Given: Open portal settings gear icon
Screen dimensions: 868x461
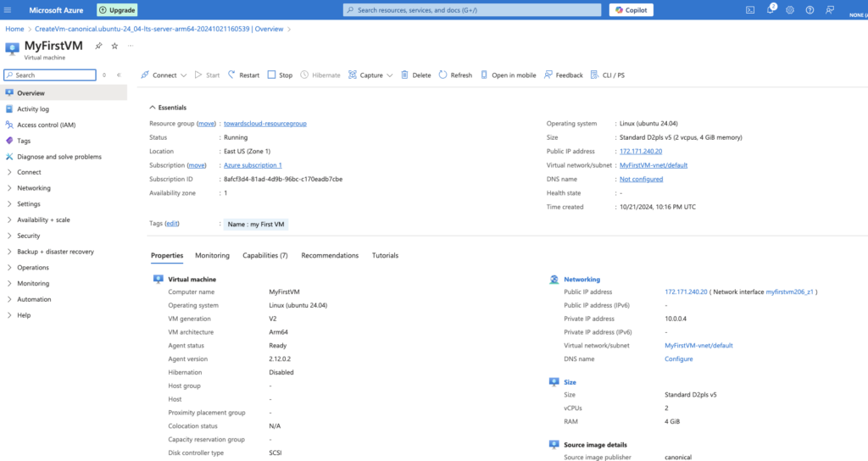Looking at the screenshot, I should click(x=790, y=10).
